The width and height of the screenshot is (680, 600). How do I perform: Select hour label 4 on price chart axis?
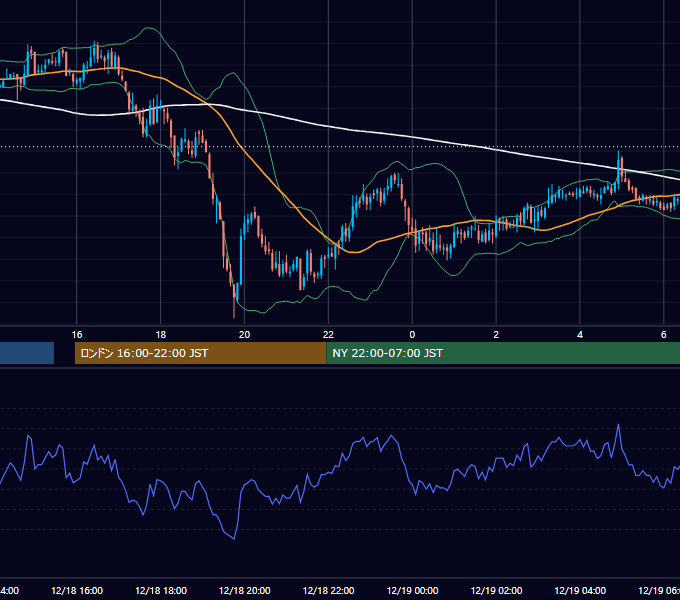tap(580, 335)
